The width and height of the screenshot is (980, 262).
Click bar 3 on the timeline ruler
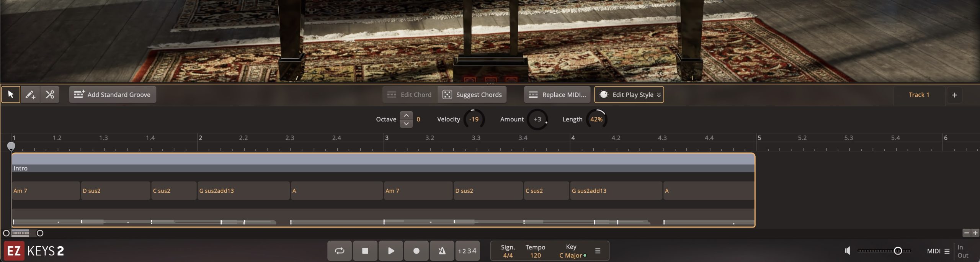[387, 138]
